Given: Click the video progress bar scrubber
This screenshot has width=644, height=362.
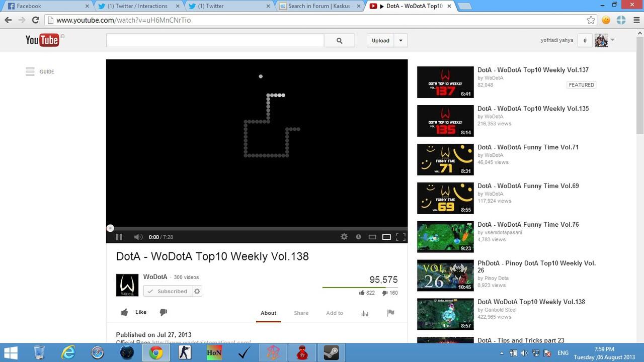Looking at the screenshot, I should coord(110,228).
